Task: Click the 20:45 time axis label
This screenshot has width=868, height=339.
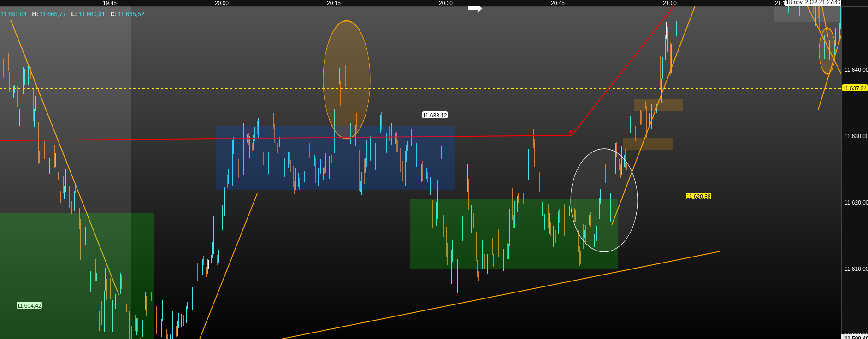Action: point(558,3)
